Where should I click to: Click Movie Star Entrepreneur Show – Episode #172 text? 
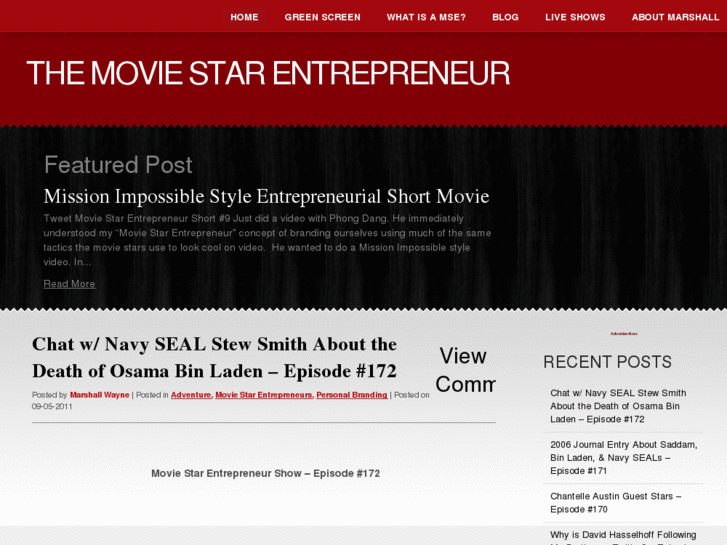point(266,474)
